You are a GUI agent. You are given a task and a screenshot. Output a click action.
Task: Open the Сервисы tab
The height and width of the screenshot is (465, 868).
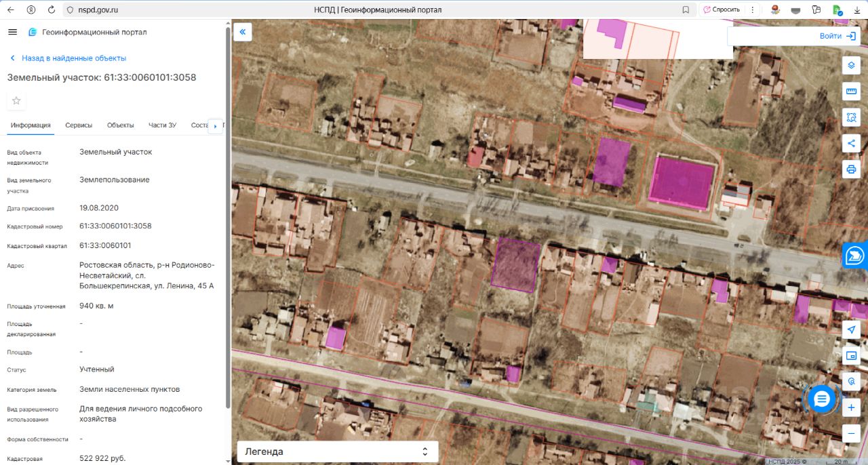(x=79, y=125)
